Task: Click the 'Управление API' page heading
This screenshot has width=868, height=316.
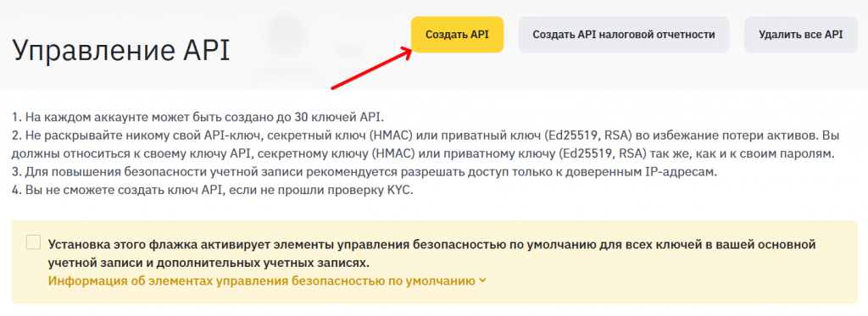Action: (120, 51)
